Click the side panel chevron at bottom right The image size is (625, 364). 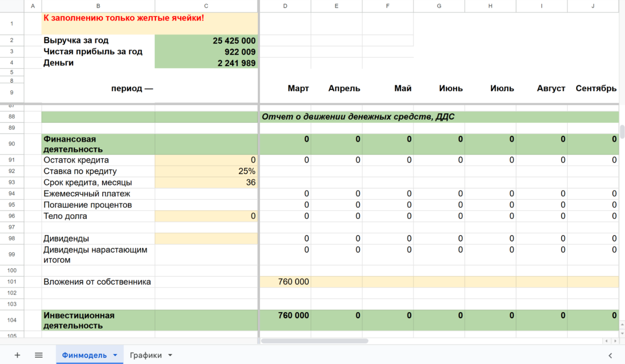coord(610,355)
